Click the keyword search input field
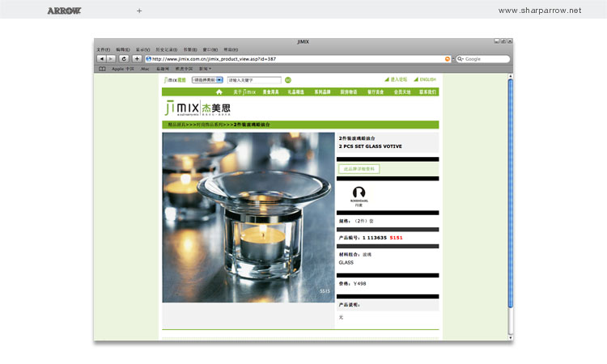Image resolution: width=607 pixels, height=364 pixels. tap(254, 80)
